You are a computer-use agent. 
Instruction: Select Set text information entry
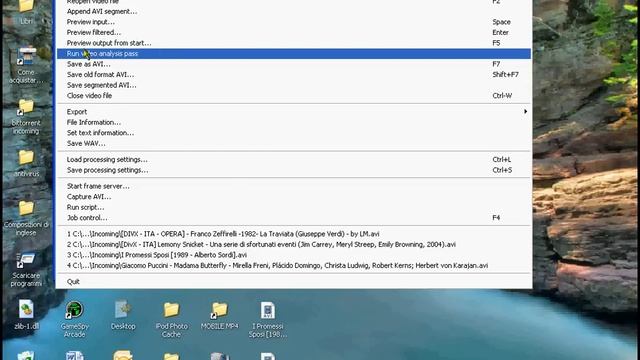294,133
